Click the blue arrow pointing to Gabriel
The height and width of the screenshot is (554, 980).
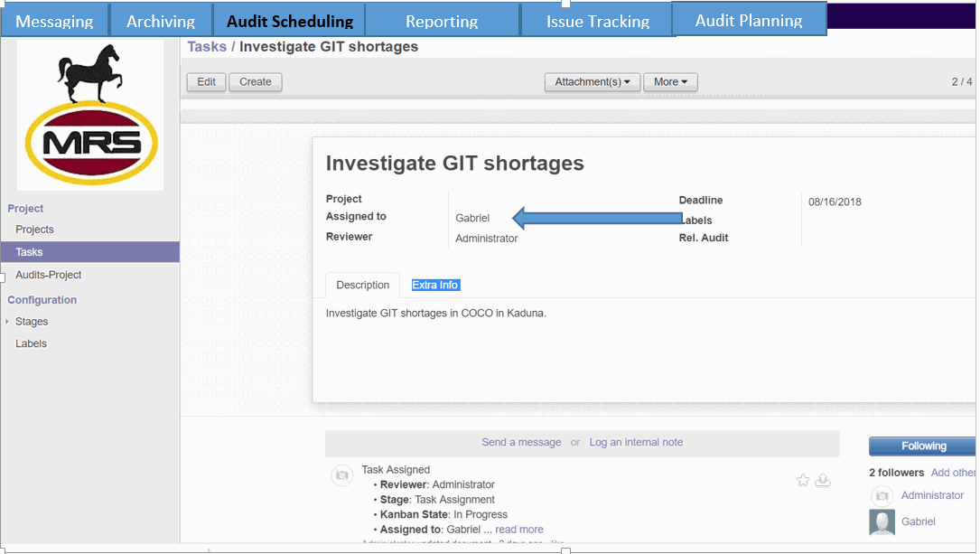[597, 218]
